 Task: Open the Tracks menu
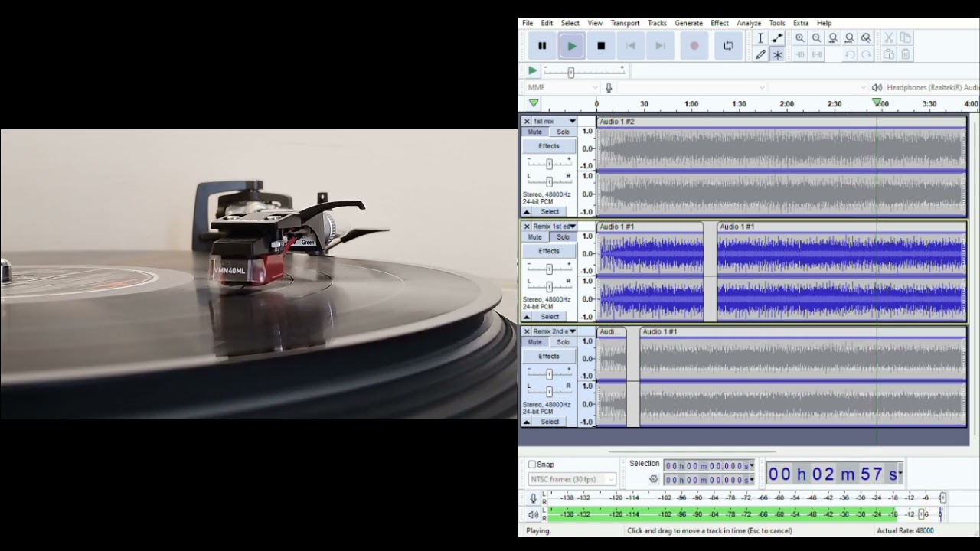(x=657, y=23)
